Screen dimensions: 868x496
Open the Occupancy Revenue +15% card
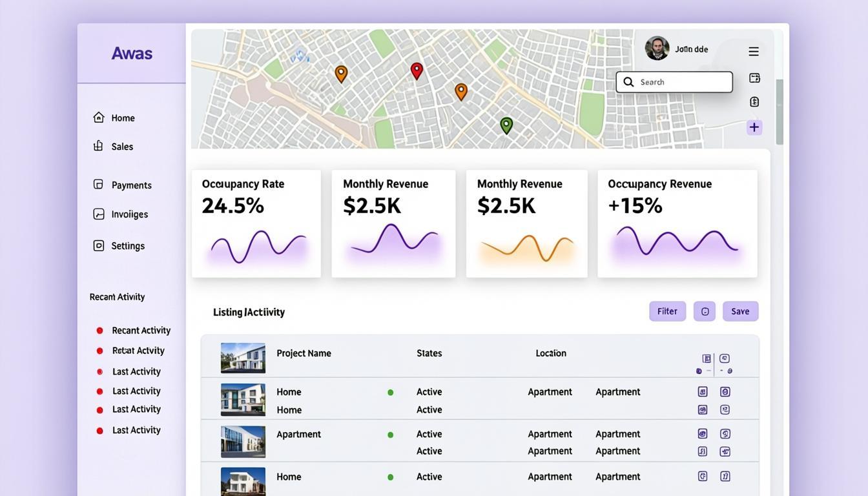click(x=677, y=223)
